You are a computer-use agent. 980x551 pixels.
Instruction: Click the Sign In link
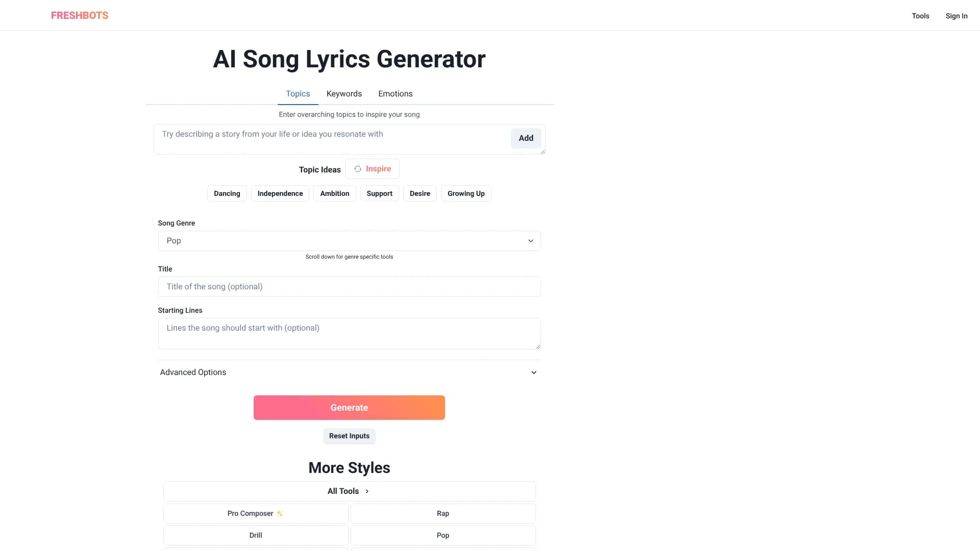click(x=956, y=16)
